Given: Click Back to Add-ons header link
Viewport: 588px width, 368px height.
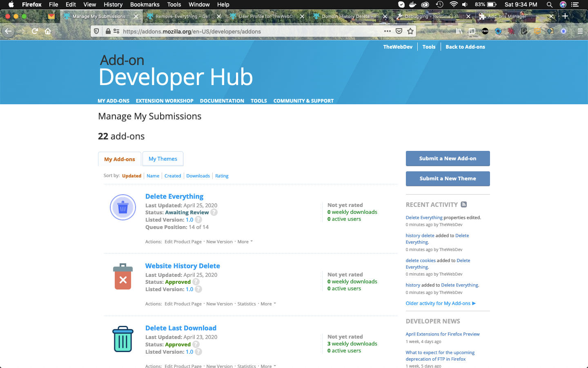Looking at the screenshot, I should click(465, 47).
